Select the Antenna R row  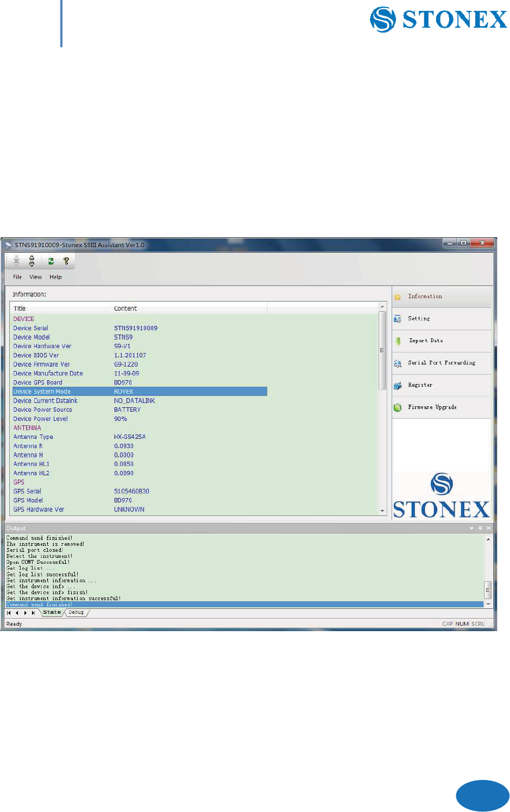[139, 446]
